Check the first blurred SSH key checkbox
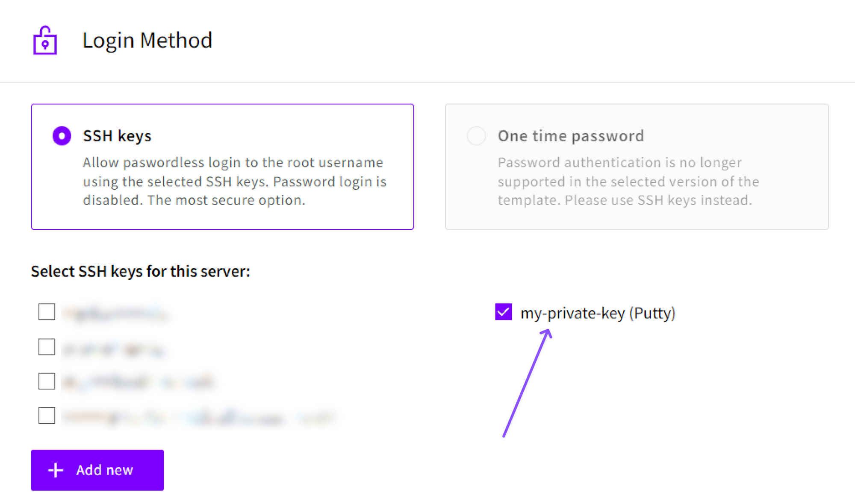 [47, 312]
